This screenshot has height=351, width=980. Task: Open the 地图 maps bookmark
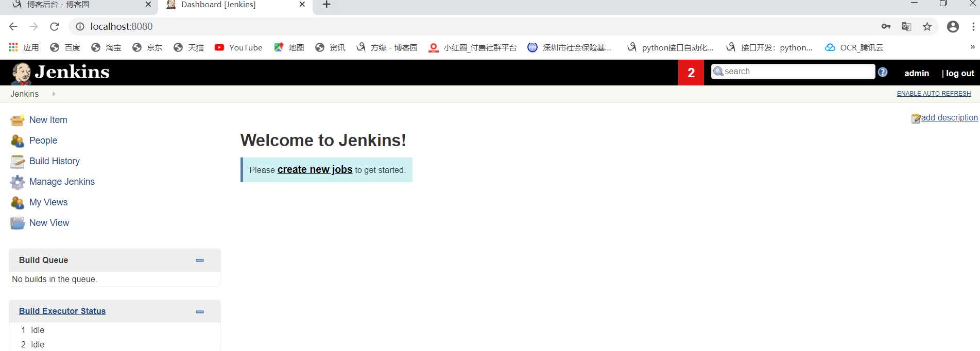289,47
